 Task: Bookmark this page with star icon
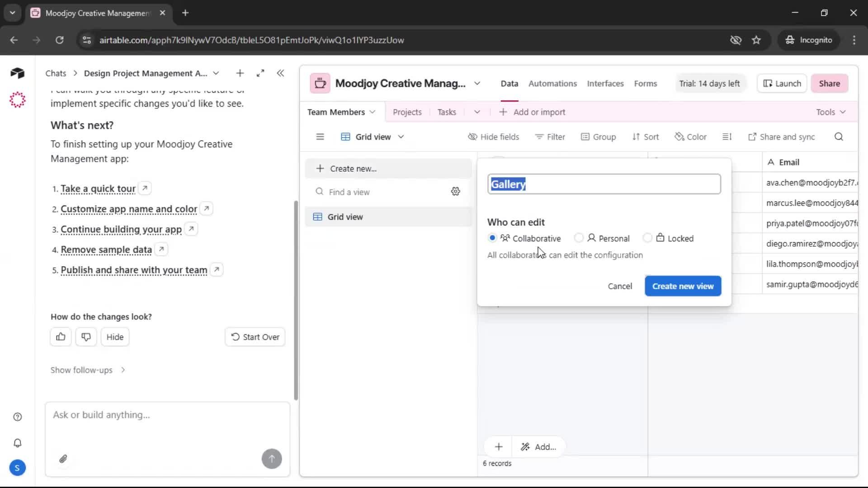point(756,40)
